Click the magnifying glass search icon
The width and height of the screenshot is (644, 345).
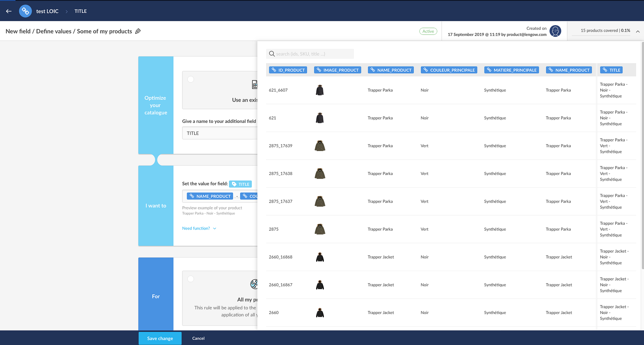(272, 54)
